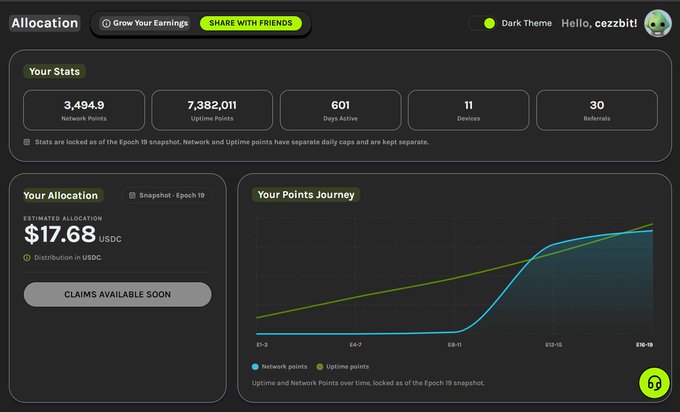680x412 pixels.
Task: Click the Claims Available Soon button
Action: (118, 294)
